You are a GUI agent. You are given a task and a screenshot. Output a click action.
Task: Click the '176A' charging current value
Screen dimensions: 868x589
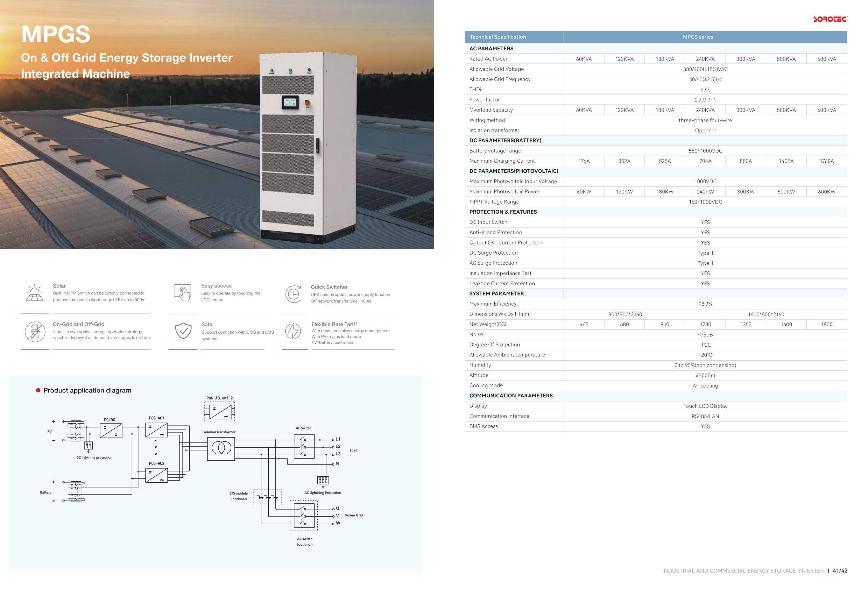(x=584, y=161)
